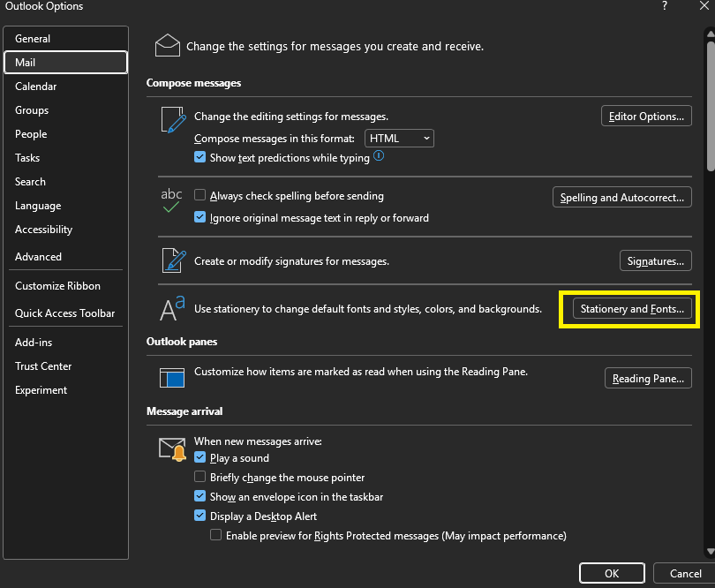The width and height of the screenshot is (715, 588).
Task: Uncheck Ignore original message text in reply
Action: (199, 217)
